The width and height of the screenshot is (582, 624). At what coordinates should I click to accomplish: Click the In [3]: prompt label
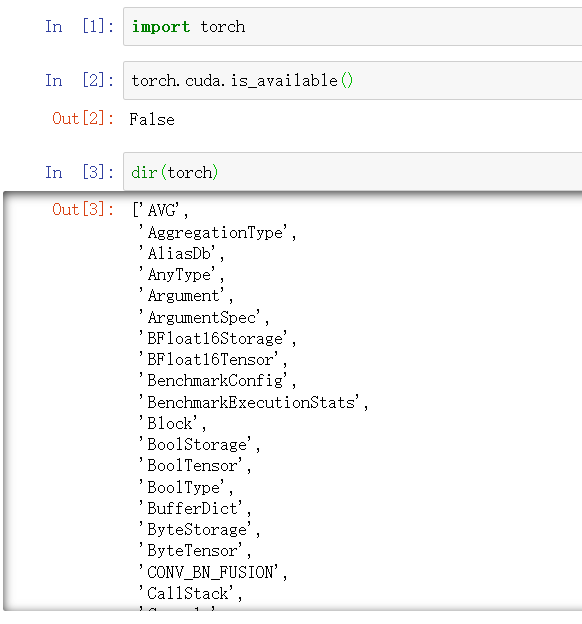coord(79,172)
